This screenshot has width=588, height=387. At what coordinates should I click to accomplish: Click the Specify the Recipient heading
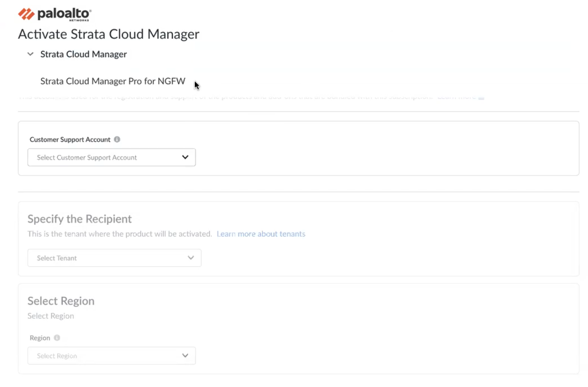(79, 219)
